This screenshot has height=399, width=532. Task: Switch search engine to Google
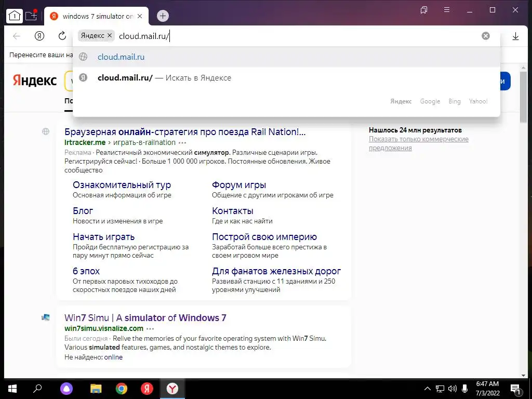click(x=430, y=101)
